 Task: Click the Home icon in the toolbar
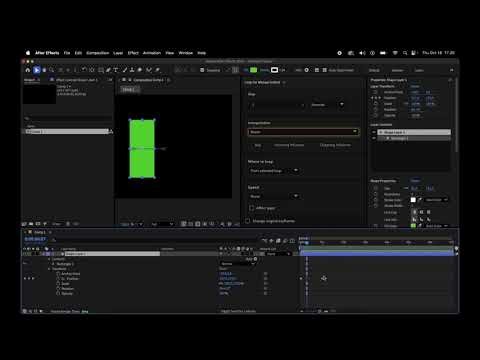pos(28,70)
